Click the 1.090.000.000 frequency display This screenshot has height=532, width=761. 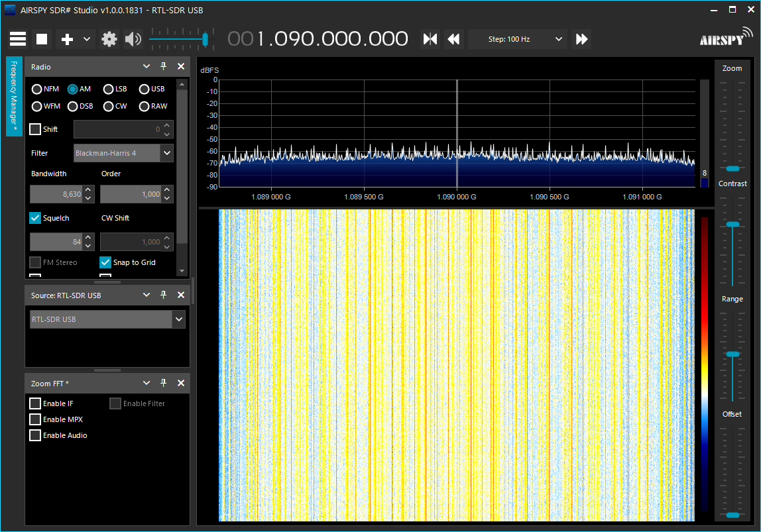pyautogui.click(x=318, y=39)
